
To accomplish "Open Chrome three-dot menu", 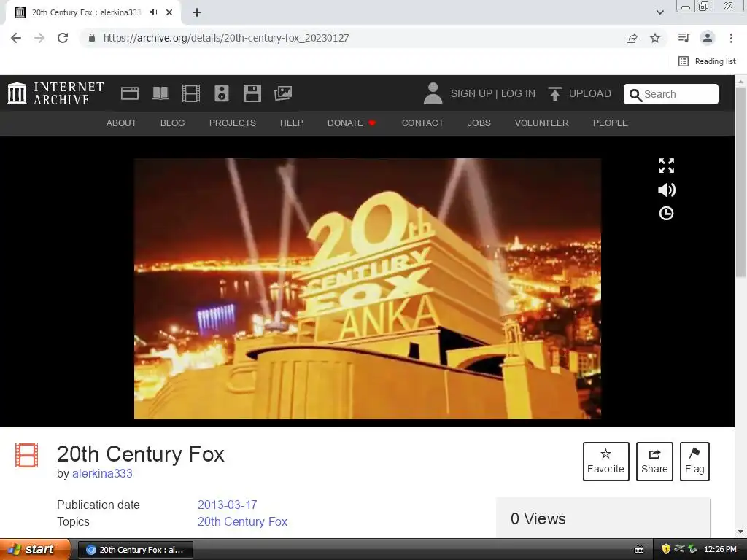I will coord(731,38).
